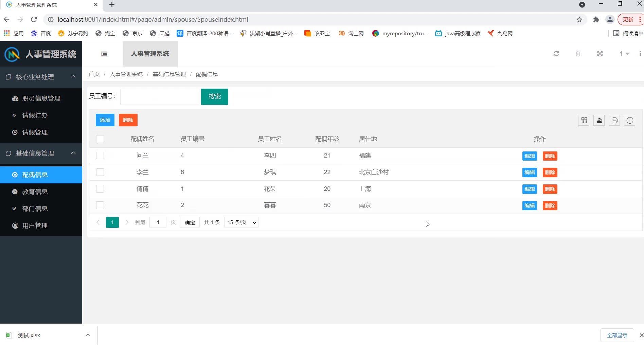
Task: Open the 应用 apps bookmark
Action: pos(14,33)
